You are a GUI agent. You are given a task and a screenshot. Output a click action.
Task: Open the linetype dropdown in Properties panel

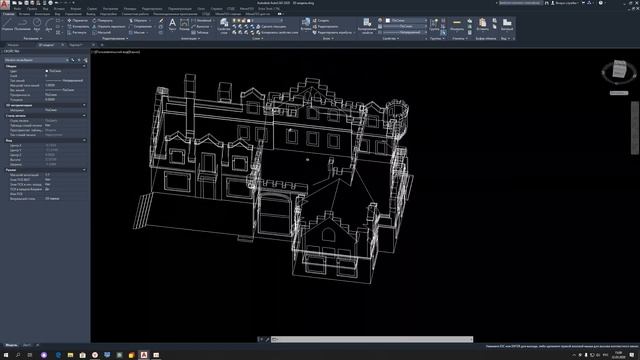pyautogui.click(x=406, y=32)
